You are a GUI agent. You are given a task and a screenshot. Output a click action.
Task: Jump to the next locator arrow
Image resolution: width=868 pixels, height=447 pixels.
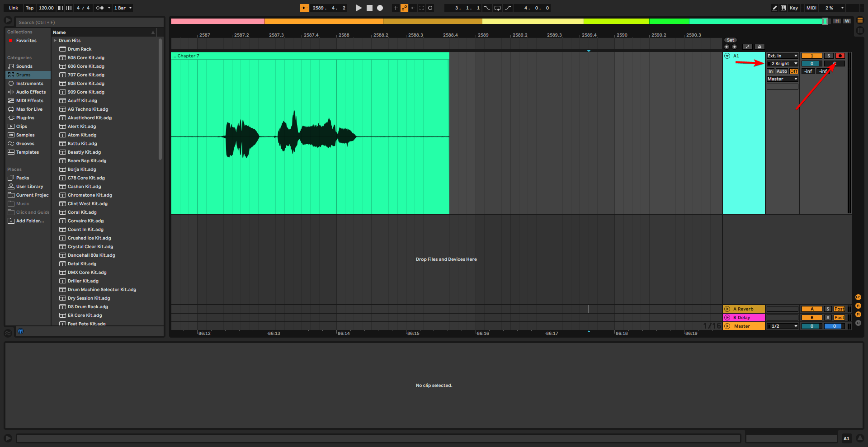pyautogui.click(x=734, y=47)
